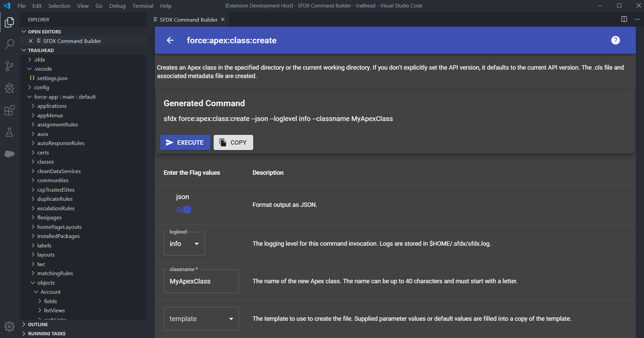644x338 pixels.
Task: Collapse the objects folder
Action: pos(83,283)
